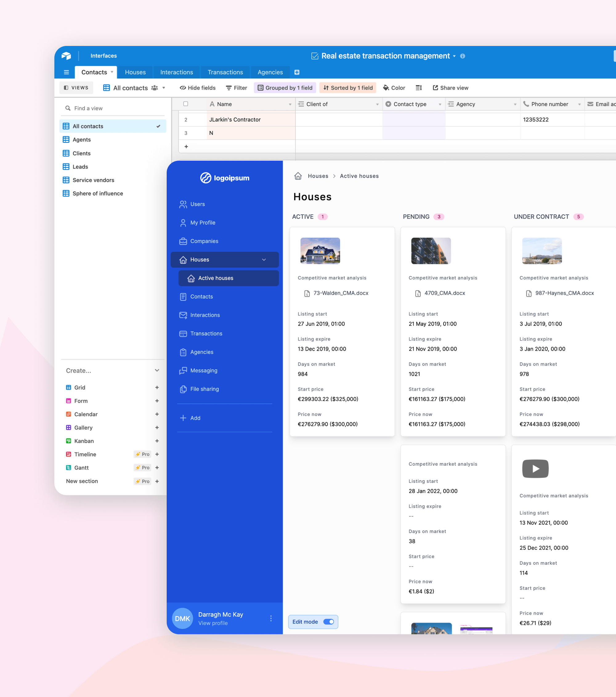The width and height of the screenshot is (616, 697).
Task: Switch to the Transactions tab
Action: 225,72
